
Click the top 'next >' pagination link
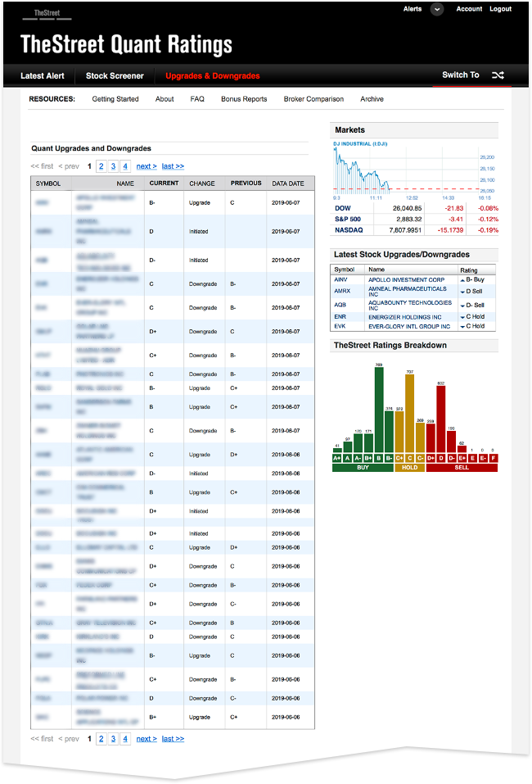tap(147, 166)
